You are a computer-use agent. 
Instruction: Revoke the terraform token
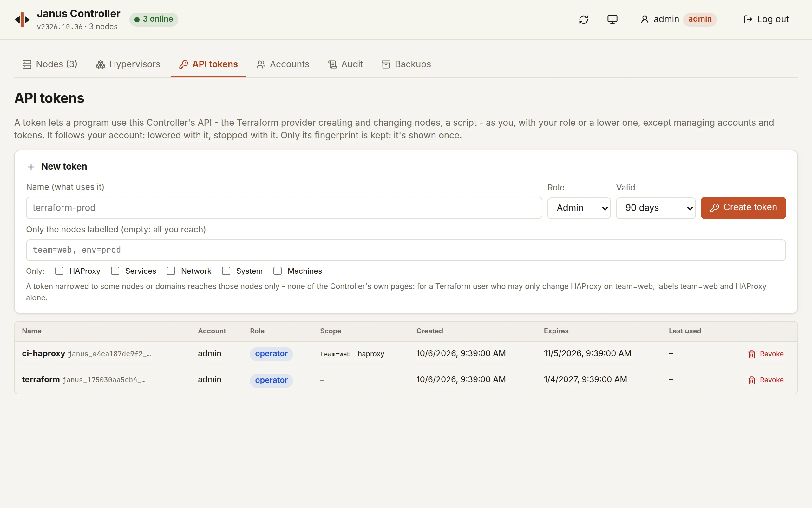766,380
